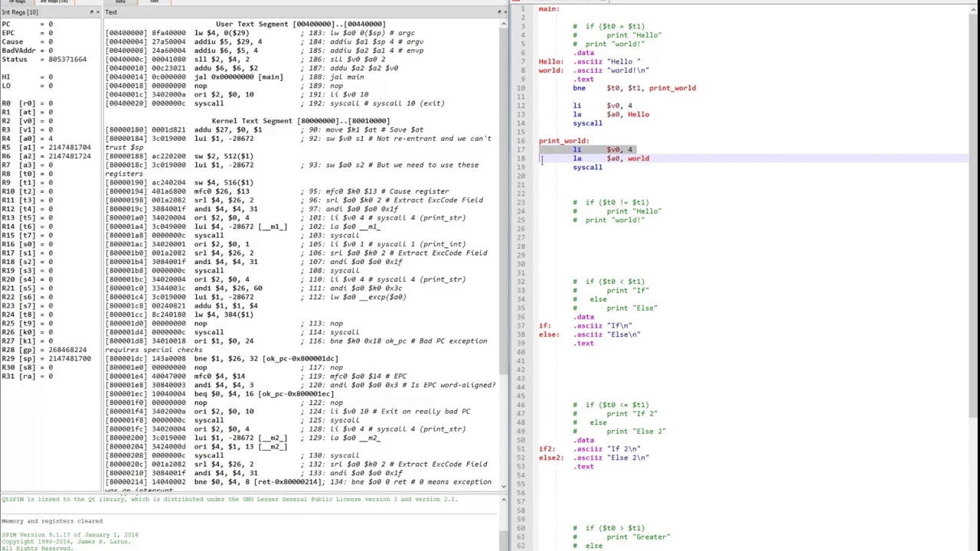980x551 pixels.
Task: Click the bne $t0, $t1, print_world line
Action: pos(634,88)
